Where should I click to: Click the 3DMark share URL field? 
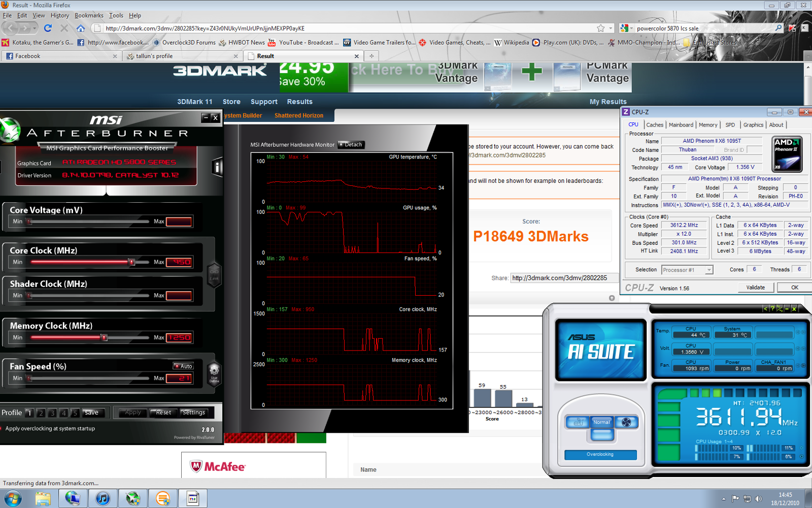coord(564,278)
